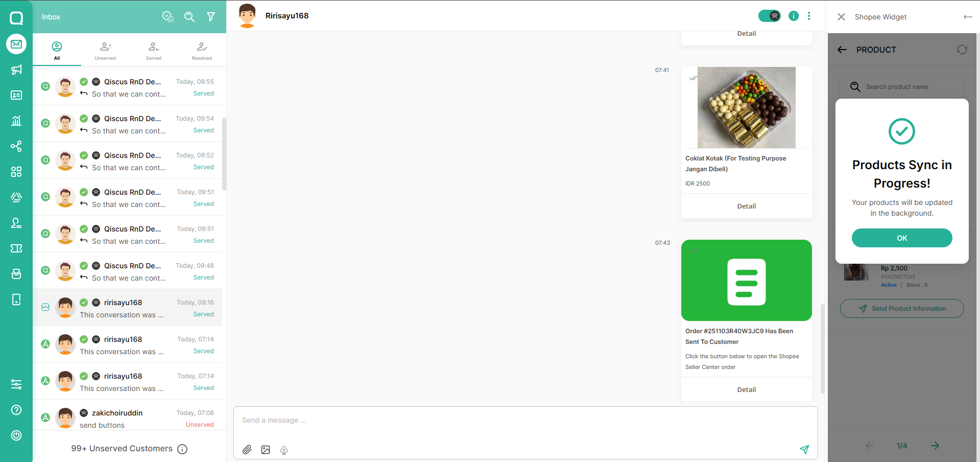This screenshot has width=980, height=462.
Task: Click the conversation list scrollbar
Action: (x=224, y=153)
